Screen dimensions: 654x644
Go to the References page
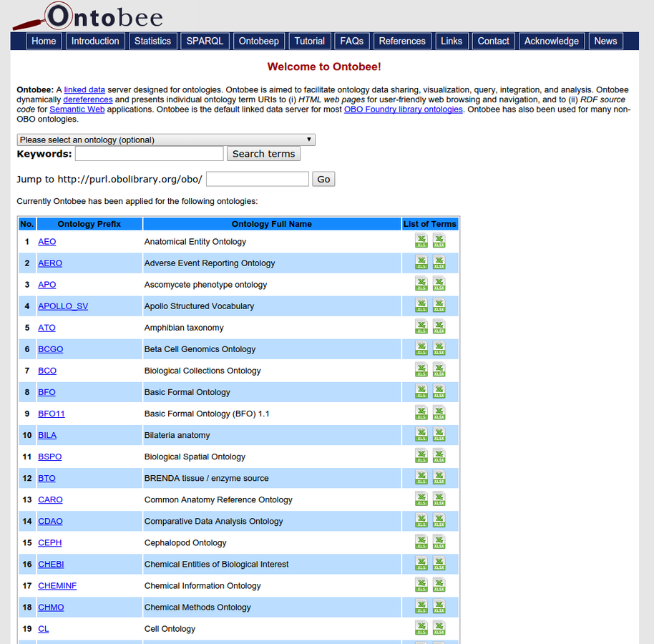tap(402, 42)
